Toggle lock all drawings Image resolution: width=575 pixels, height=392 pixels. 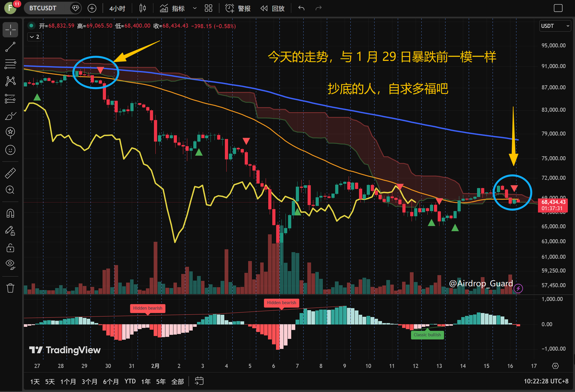coord(10,248)
